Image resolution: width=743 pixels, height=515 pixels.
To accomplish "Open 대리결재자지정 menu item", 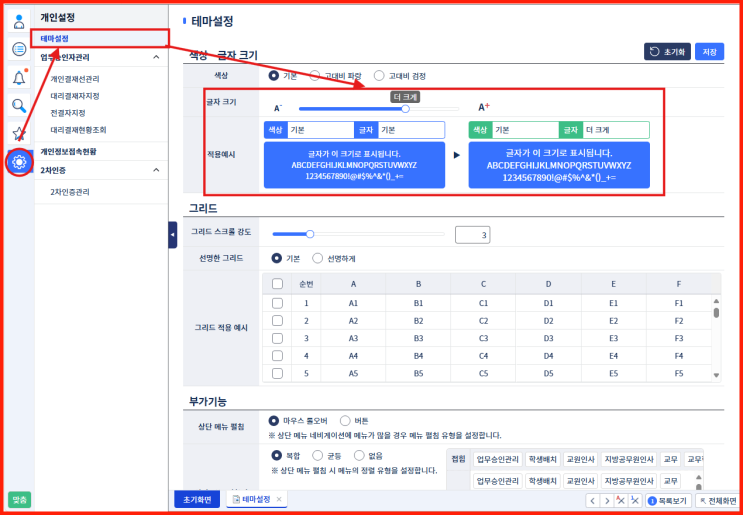I will 75,96.
